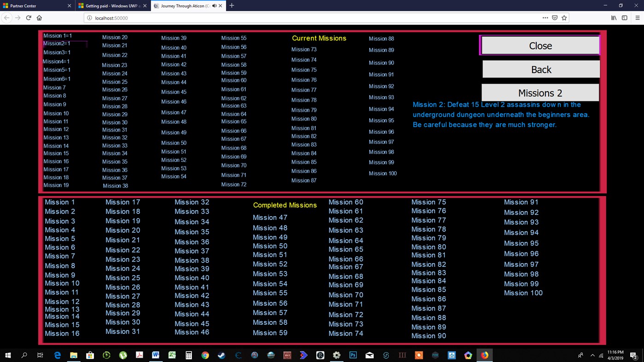Open the notification center in the taskbar
The width and height of the screenshot is (644, 362).
click(633, 355)
